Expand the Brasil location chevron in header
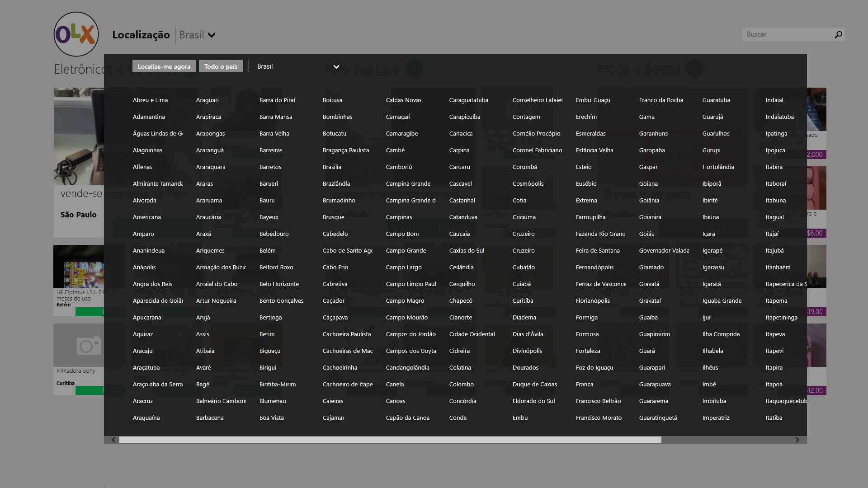This screenshot has height=488, width=868. [x=212, y=35]
